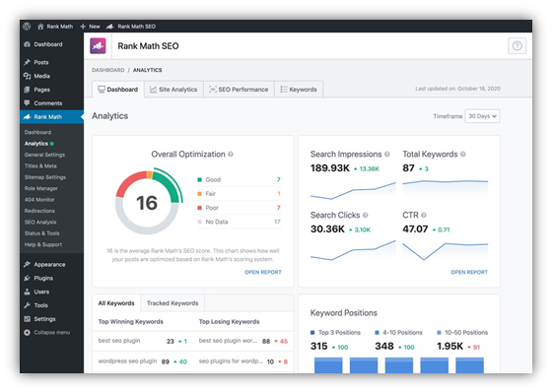Click info icon beside Search Impressions
552x392 pixels.
(x=386, y=154)
